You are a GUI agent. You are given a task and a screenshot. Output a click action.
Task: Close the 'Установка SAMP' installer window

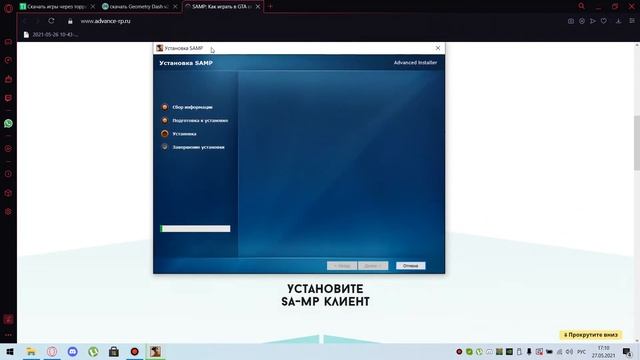click(x=438, y=48)
